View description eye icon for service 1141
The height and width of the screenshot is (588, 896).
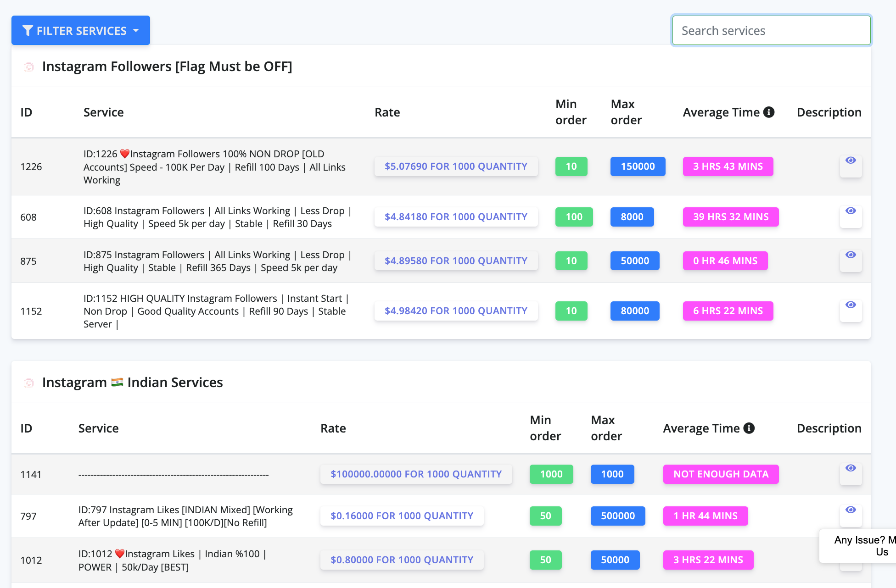tap(851, 468)
